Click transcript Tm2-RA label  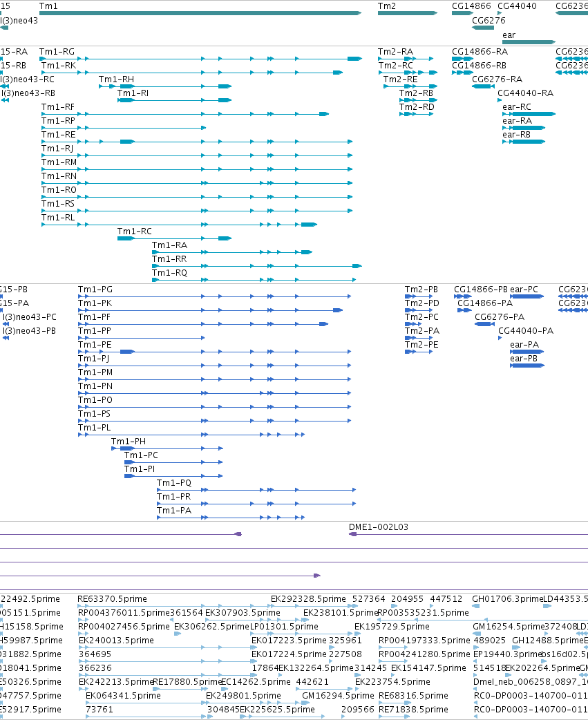tap(396, 52)
